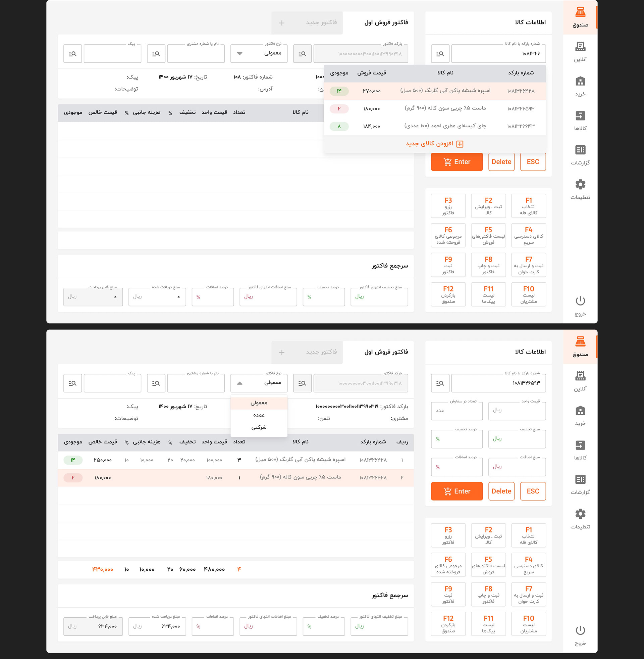Image resolution: width=644 pixels, height=659 pixels.
Task: Open خرید purchase icon in top sidebar
Action: tap(580, 82)
